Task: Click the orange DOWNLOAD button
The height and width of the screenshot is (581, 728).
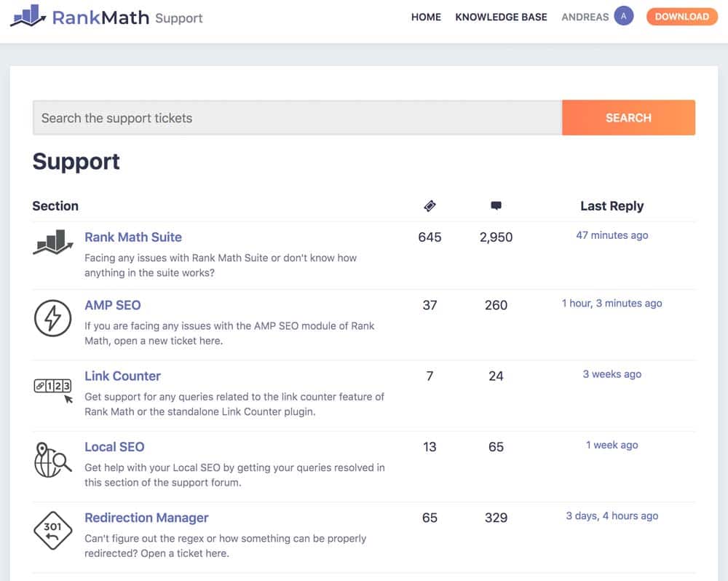Action: [x=681, y=17]
